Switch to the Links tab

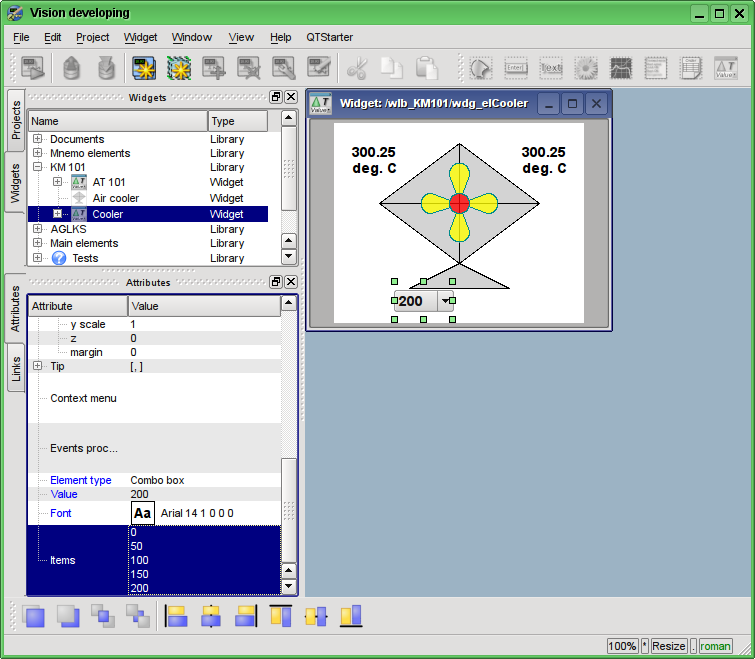(x=16, y=368)
